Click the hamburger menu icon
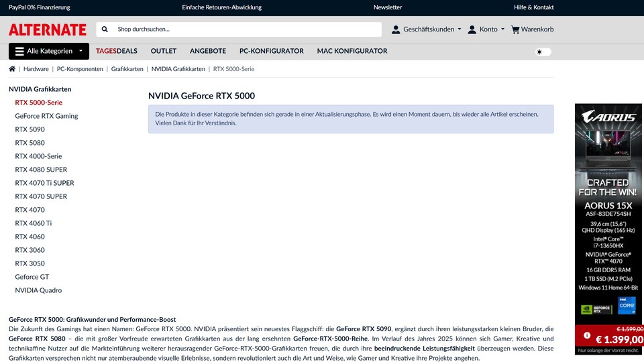644x362 pixels. point(19,51)
